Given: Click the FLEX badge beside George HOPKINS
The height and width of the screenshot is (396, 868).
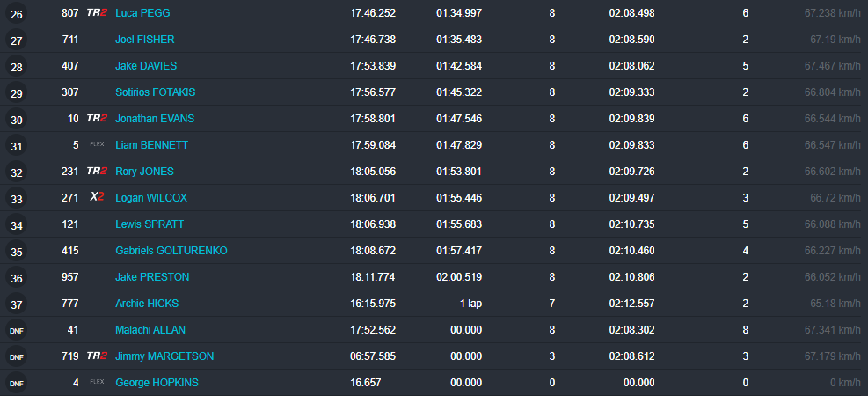Looking at the screenshot, I should 97,383.
